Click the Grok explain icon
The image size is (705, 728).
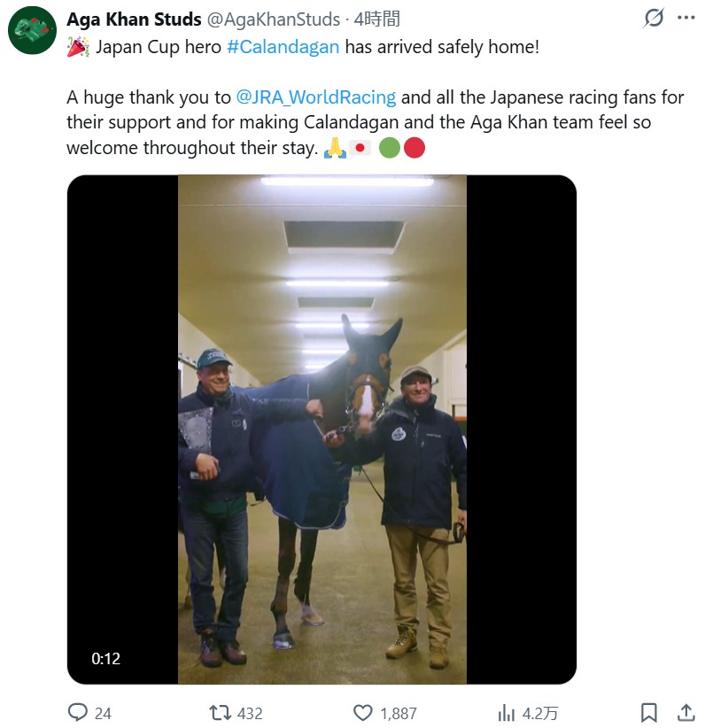[x=654, y=18]
